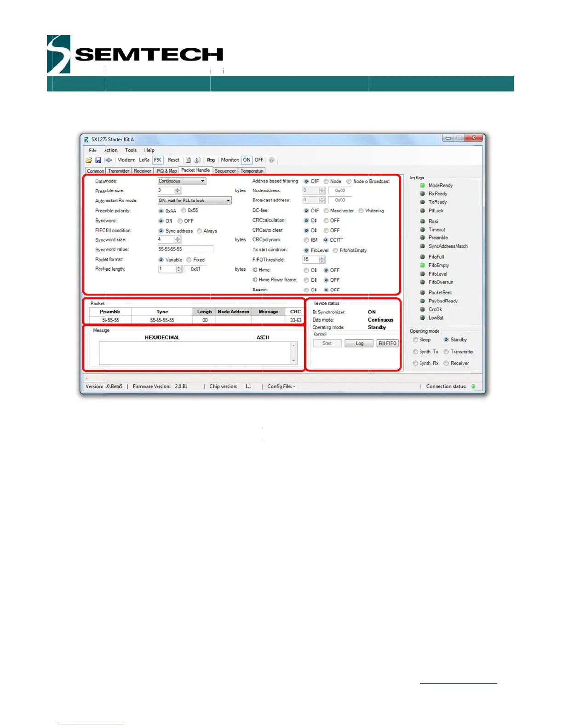Screen dimensions: 563x728
Task: Open the Help menu
Action: (x=149, y=150)
